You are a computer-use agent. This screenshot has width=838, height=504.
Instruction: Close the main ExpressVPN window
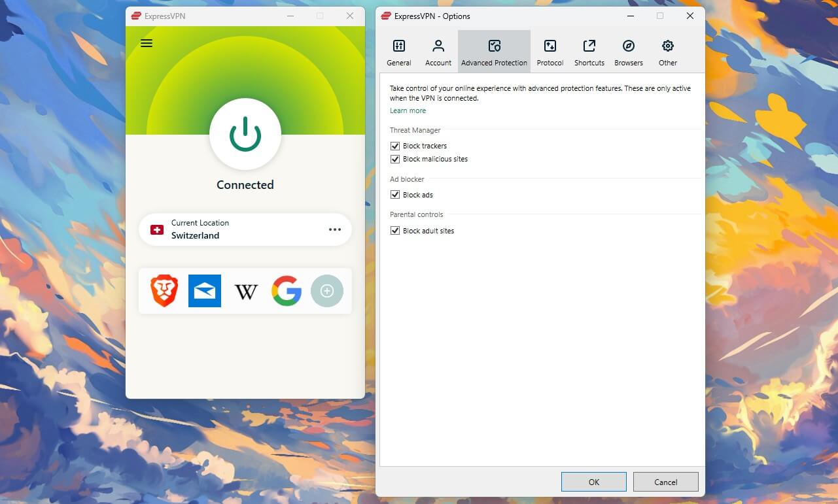350,16
